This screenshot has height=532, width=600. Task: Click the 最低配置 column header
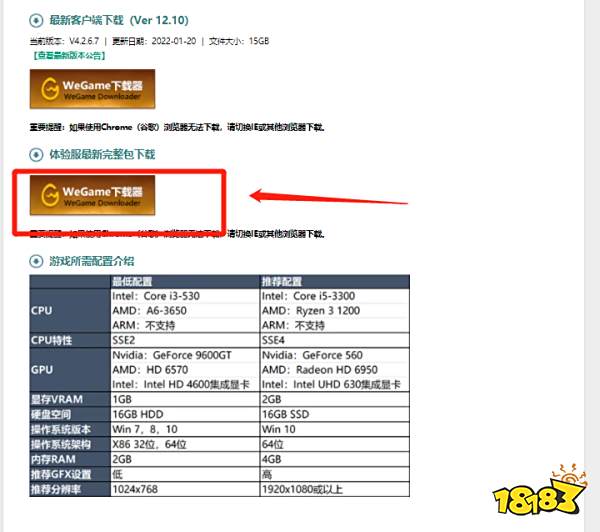[x=185, y=282]
